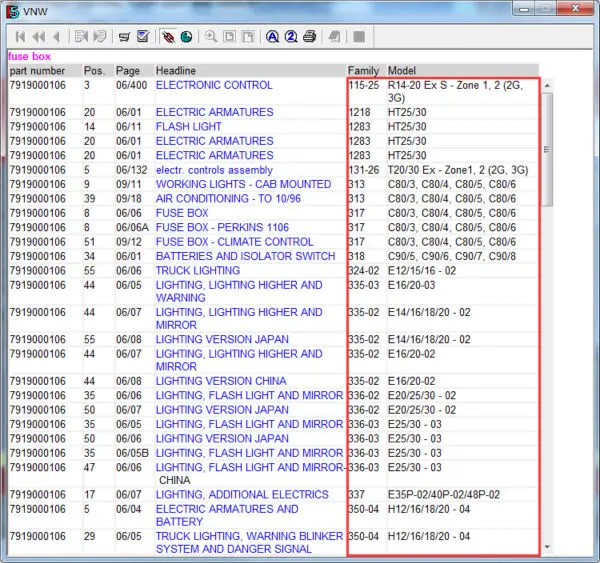Viewport: 600px width, 563px height.
Task: Open the electr. controls assembly link
Action: click(x=214, y=170)
